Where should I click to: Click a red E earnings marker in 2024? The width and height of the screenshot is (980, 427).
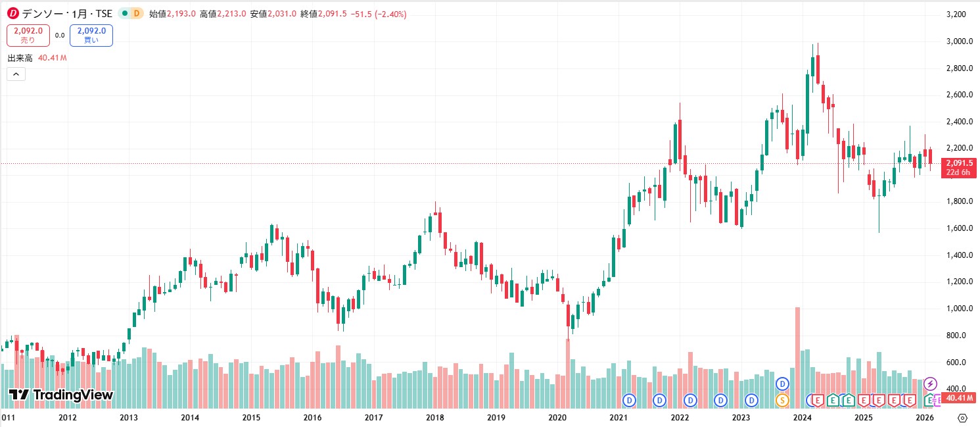click(818, 400)
